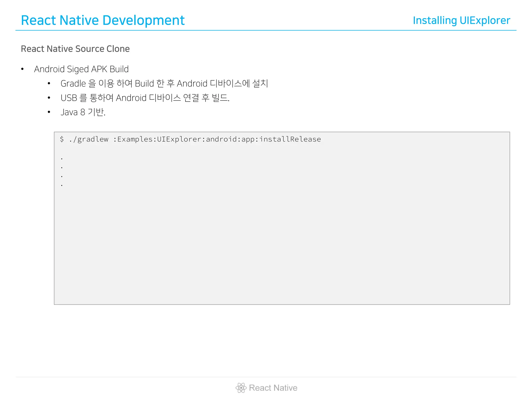Click the USB 를 통하여 Android line

point(145,98)
